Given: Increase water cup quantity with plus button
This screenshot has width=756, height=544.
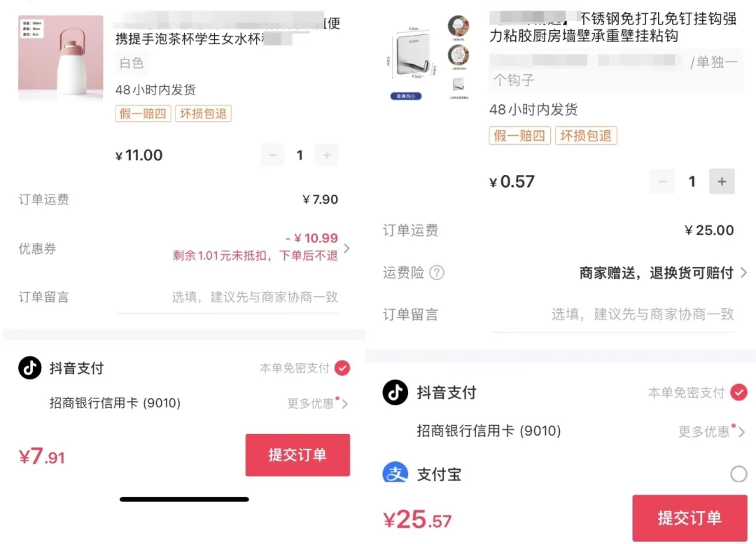Looking at the screenshot, I should 327,155.
